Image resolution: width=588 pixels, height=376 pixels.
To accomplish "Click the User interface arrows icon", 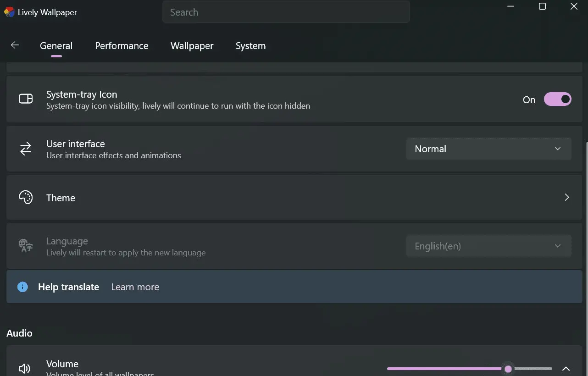I will (26, 149).
